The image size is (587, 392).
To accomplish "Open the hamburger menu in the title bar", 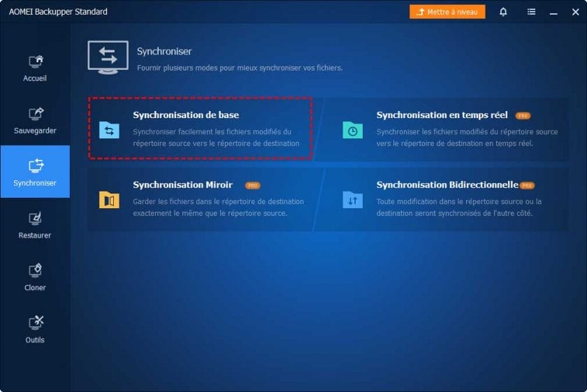I will click(531, 12).
